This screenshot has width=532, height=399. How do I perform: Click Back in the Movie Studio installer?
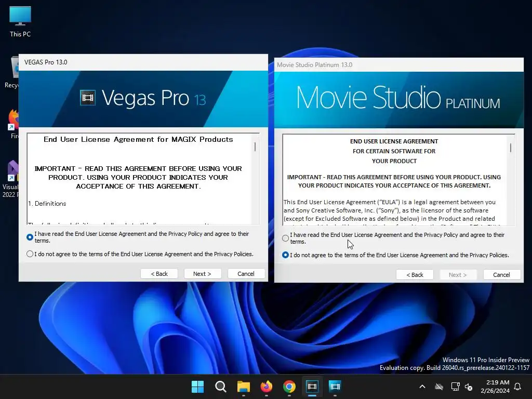pos(415,274)
